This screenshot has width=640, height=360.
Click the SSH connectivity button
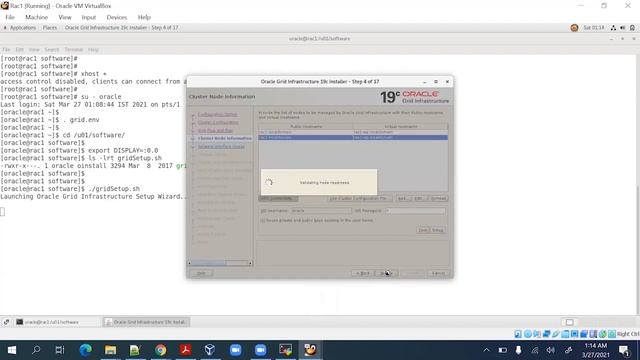pos(278,198)
